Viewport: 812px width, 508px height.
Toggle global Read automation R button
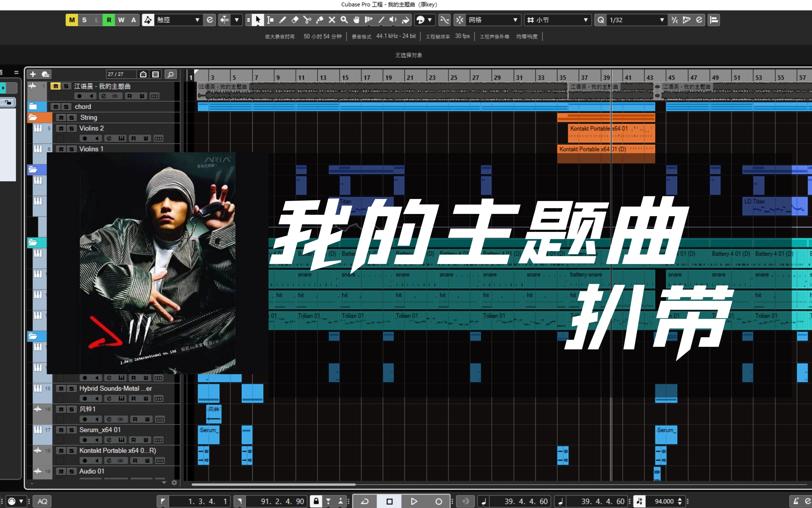click(109, 20)
